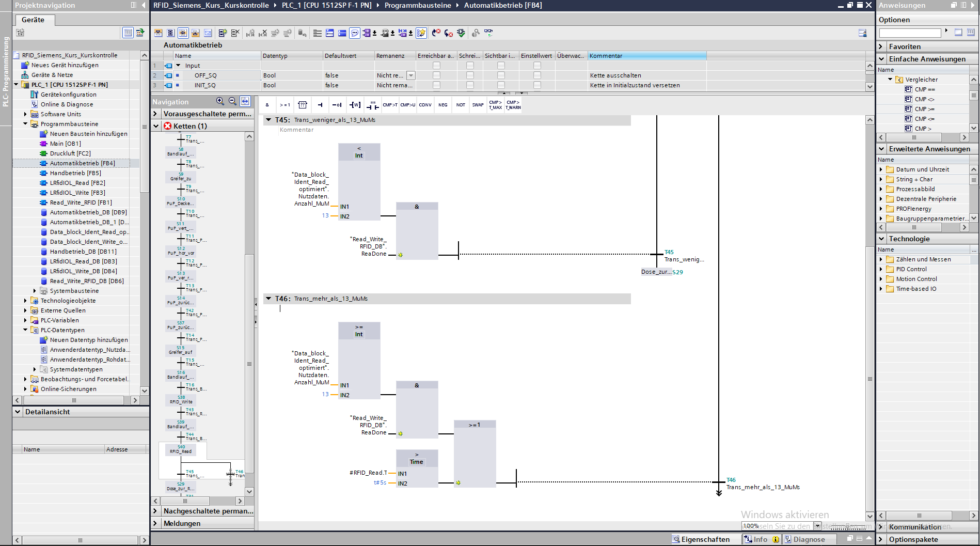Insert the NOT instruction from favorites bar
The width and height of the screenshot is (980, 546).
coord(461,105)
